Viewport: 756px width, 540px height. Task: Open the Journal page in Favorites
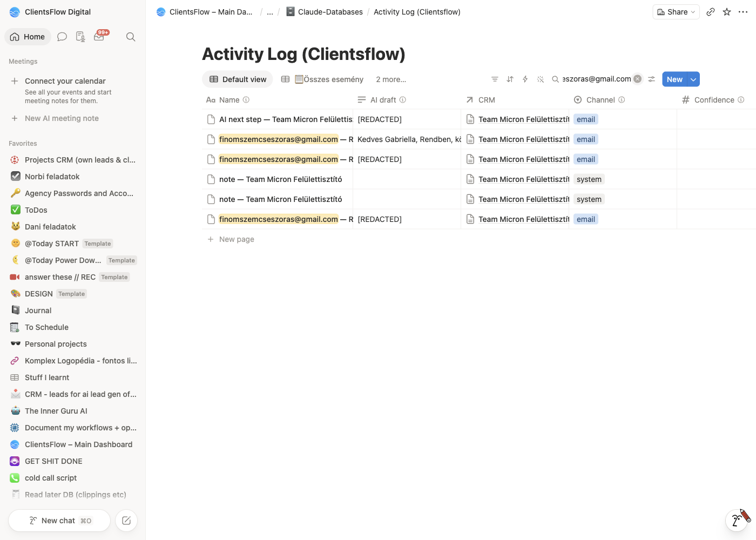pos(73,310)
